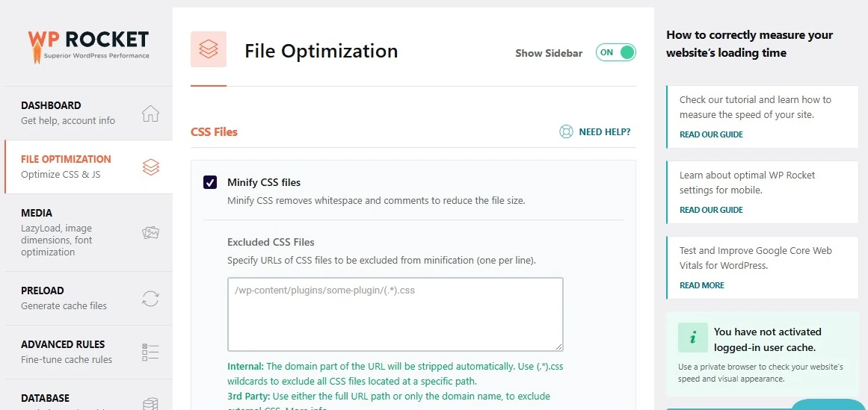This screenshot has height=410, width=868.
Task: Click the File Optimization header stack icon
Action: coord(209,50)
